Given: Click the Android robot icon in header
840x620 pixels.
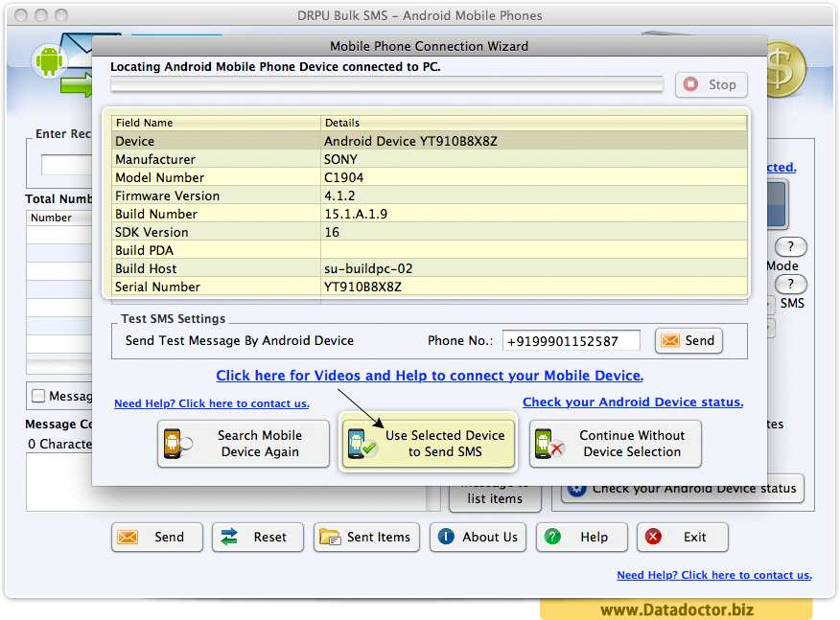Looking at the screenshot, I should click(49, 60).
